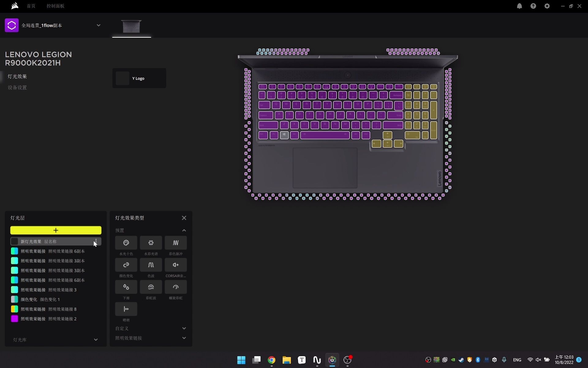Click the Steam tray icon
588x368 pixels.
pos(461,360)
